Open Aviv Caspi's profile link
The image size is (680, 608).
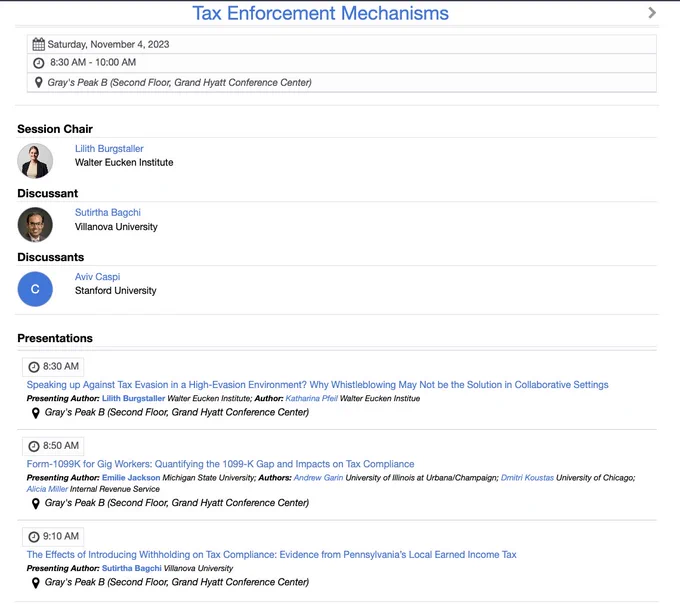point(97,277)
